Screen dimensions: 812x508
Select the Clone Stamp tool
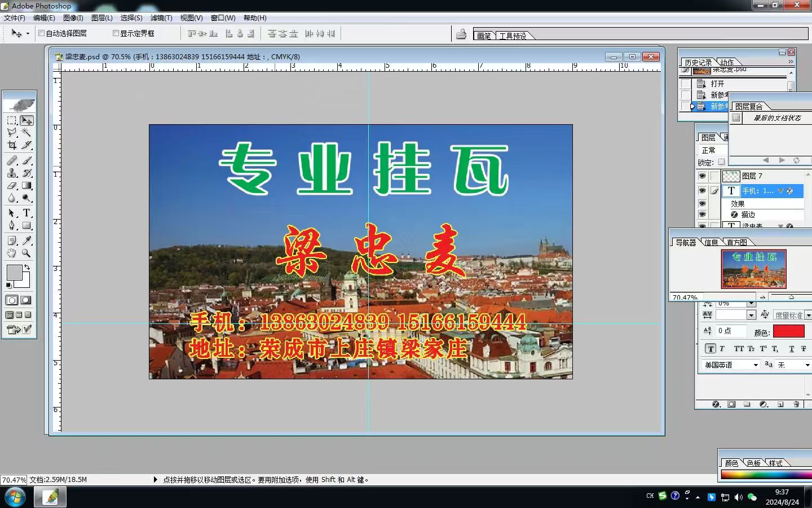click(x=12, y=173)
